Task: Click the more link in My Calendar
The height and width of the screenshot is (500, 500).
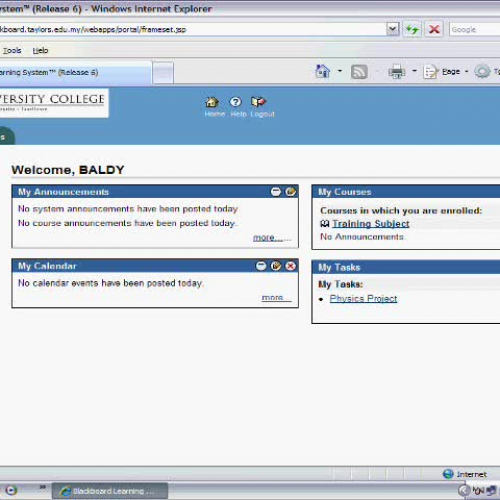Action: [x=276, y=297]
